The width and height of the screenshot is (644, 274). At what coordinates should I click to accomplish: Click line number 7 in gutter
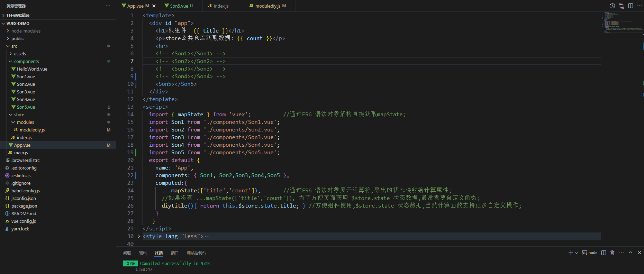coord(132,61)
